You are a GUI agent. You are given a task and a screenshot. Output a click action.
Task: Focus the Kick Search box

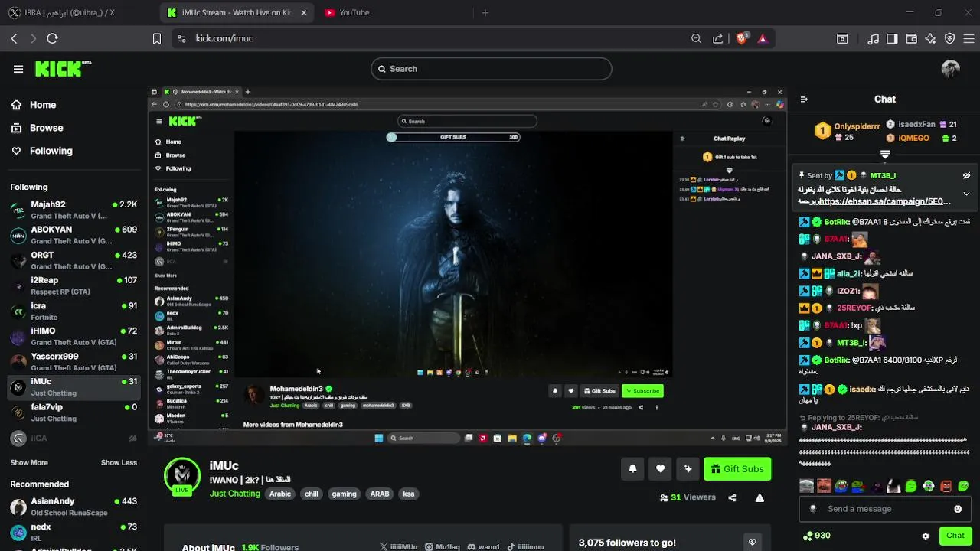(x=492, y=69)
